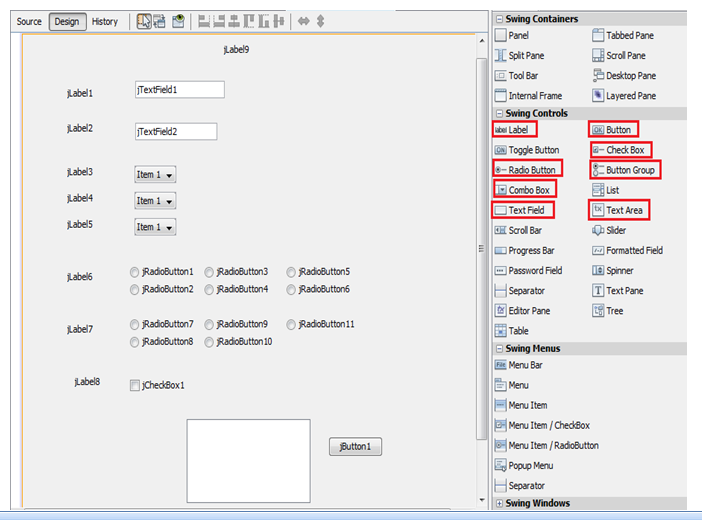Select Scroll Pane palette item
The height and width of the screenshot is (520, 702).
click(619, 56)
